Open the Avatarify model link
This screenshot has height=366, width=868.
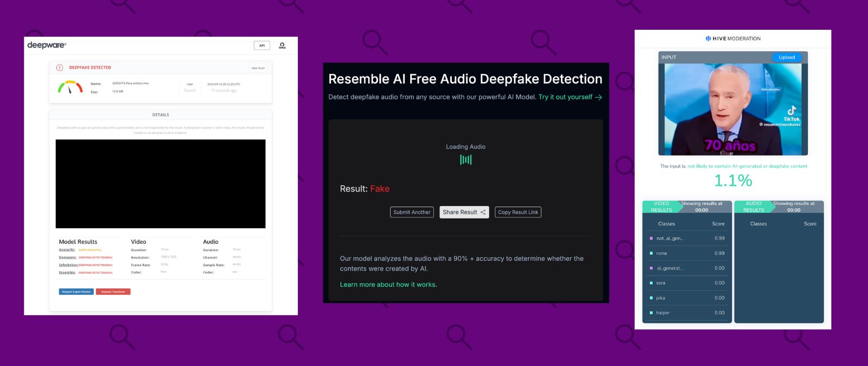(x=67, y=250)
